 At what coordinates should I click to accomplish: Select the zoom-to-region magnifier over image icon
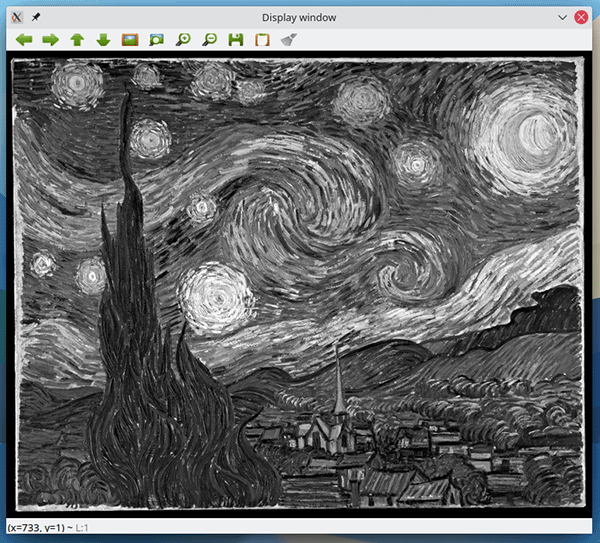click(156, 40)
